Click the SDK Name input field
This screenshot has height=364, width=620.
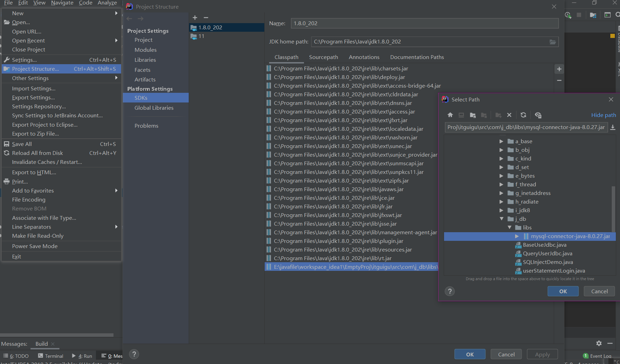425,23
